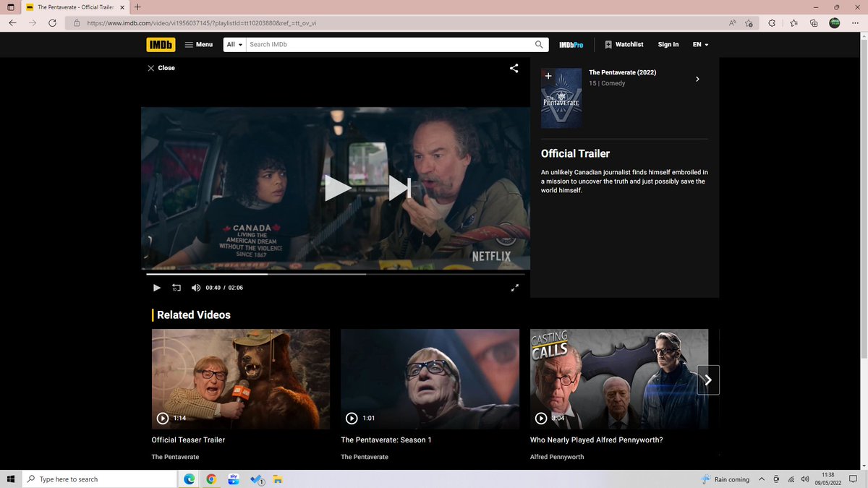Show hidden system tray icons
The width and height of the screenshot is (868, 488).
coord(762,479)
